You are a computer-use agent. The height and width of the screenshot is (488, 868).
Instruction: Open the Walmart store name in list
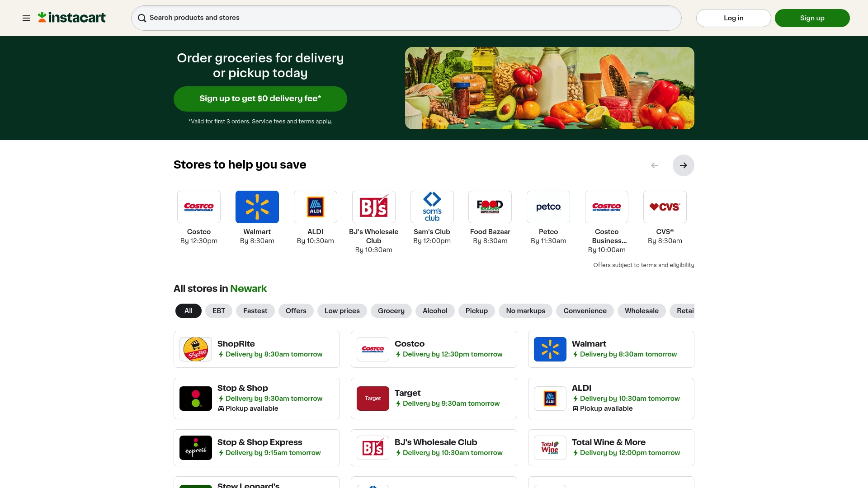pos(589,344)
